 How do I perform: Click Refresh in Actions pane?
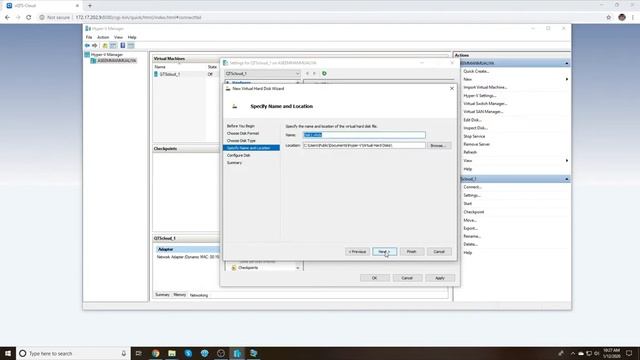(470, 152)
